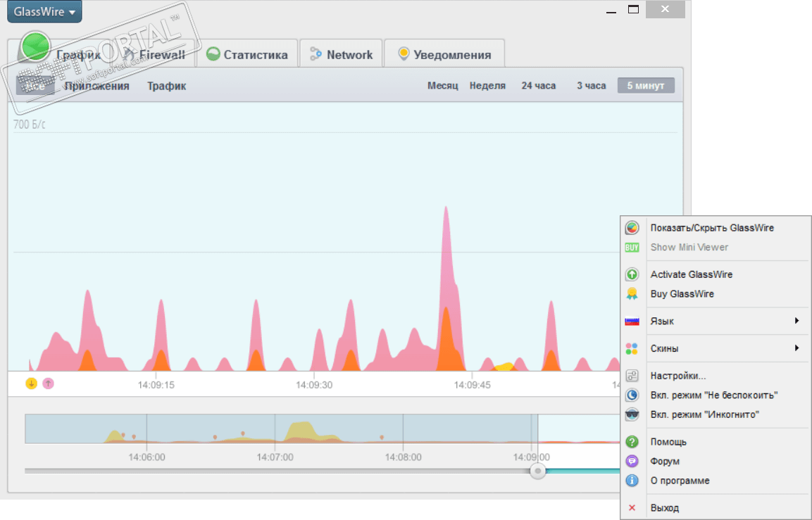Open the Статистика tab
The height and width of the screenshot is (520, 812).
tap(247, 53)
